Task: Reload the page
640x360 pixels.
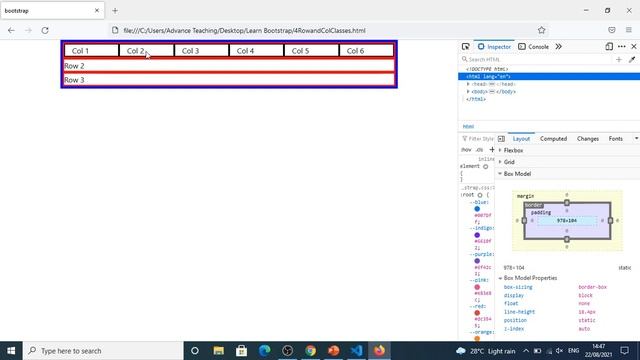Action: coord(45,30)
